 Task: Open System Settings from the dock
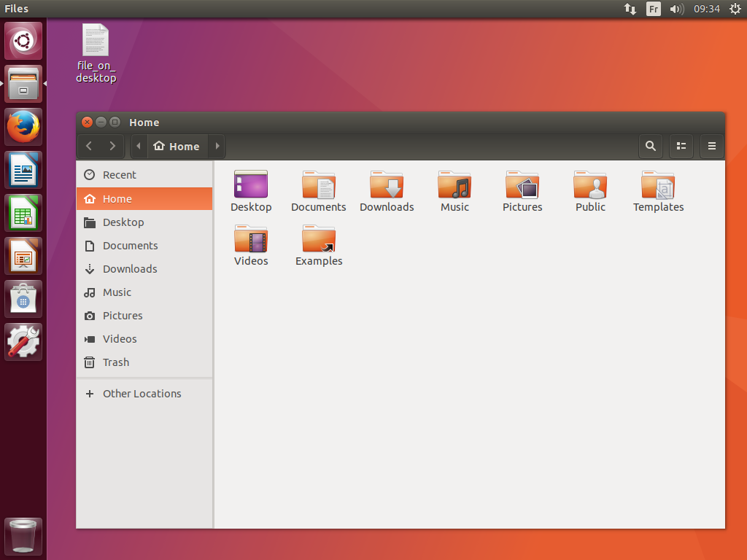[x=23, y=342]
